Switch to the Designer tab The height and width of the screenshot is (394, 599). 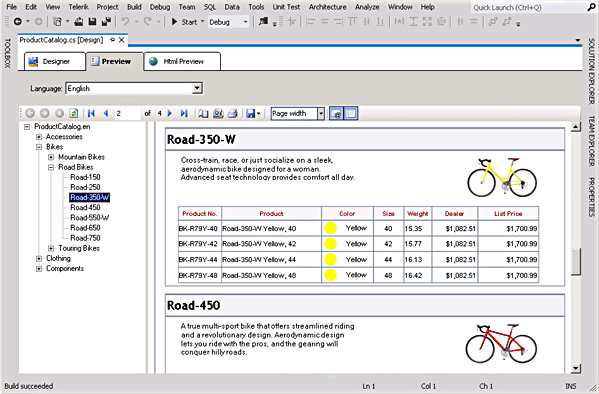[x=55, y=62]
